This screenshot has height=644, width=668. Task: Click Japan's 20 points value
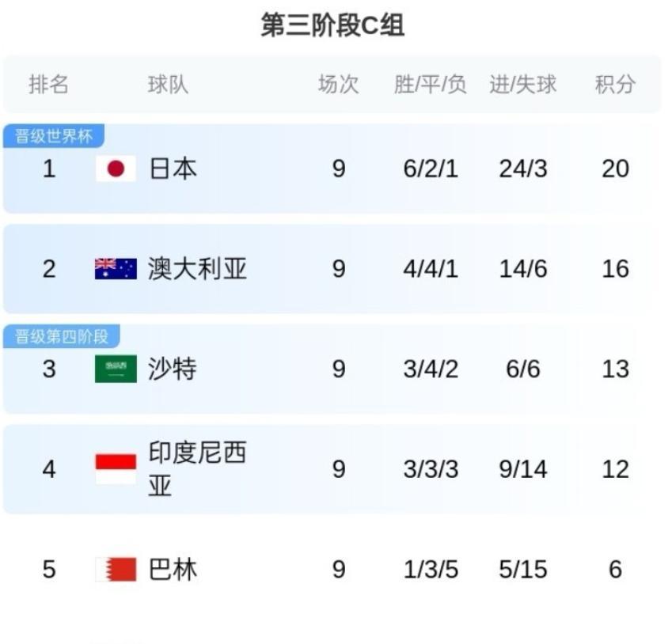tap(615, 169)
